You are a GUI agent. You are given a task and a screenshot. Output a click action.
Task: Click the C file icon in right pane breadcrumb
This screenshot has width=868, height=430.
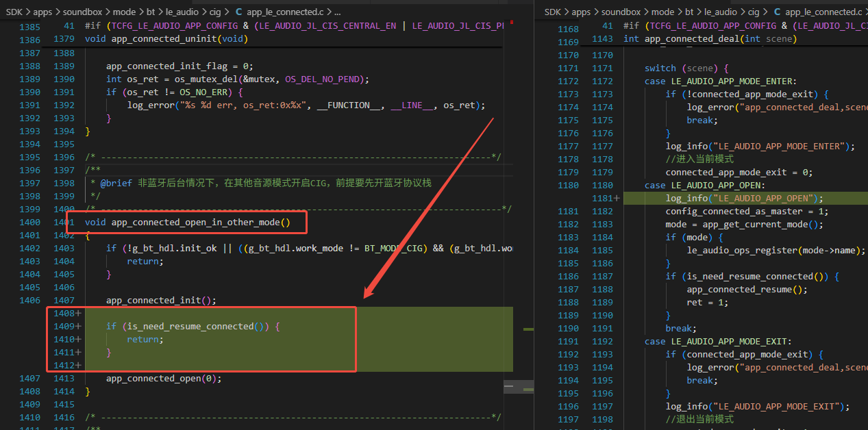click(777, 12)
